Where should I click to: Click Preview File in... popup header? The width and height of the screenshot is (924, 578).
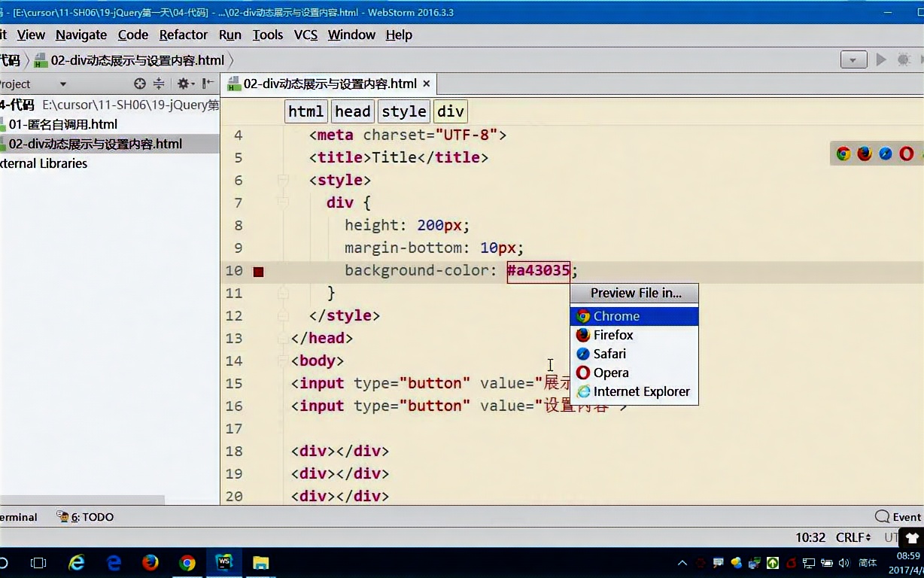point(635,293)
